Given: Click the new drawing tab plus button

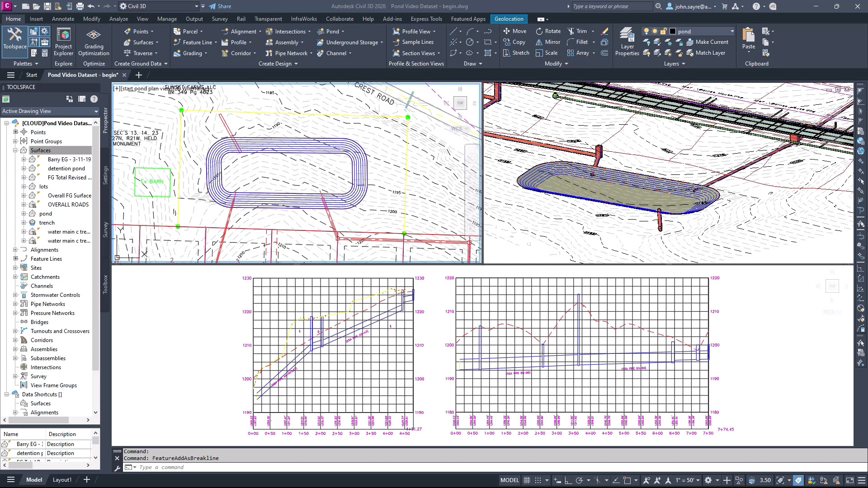Looking at the screenshot, I should pyautogui.click(x=139, y=75).
